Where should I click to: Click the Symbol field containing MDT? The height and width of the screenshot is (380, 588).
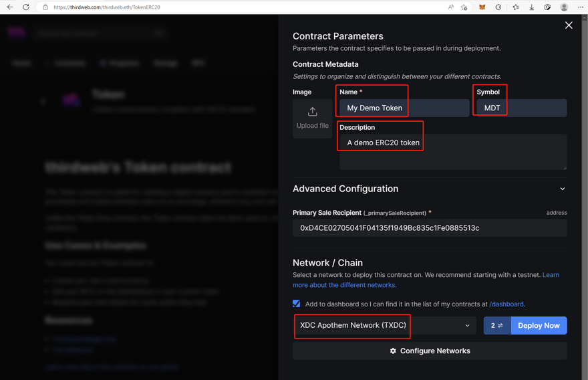pos(522,108)
